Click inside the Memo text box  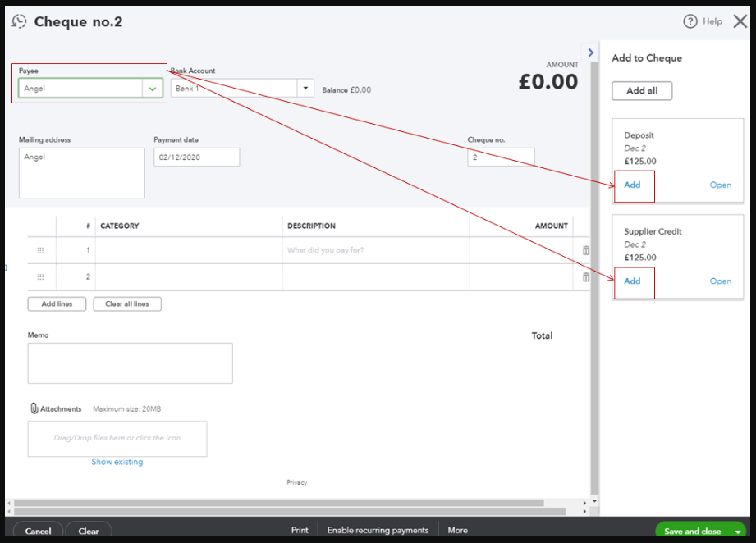(x=131, y=363)
